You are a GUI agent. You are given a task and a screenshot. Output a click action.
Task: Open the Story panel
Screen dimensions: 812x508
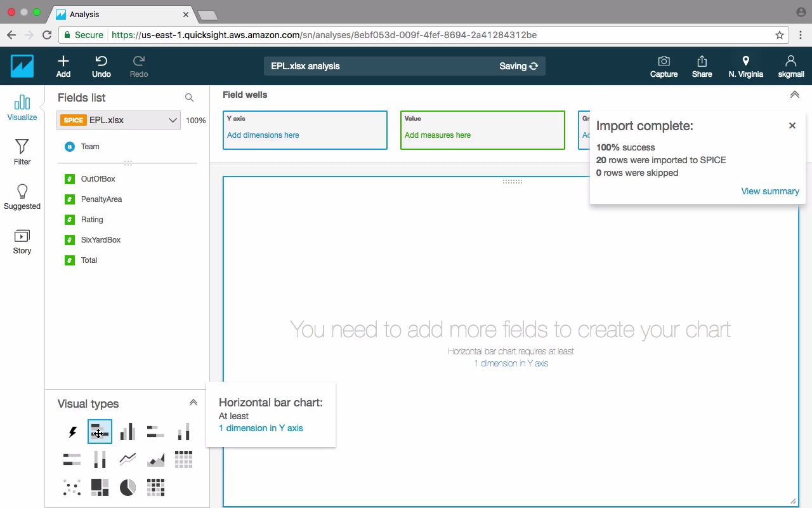pos(22,241)
